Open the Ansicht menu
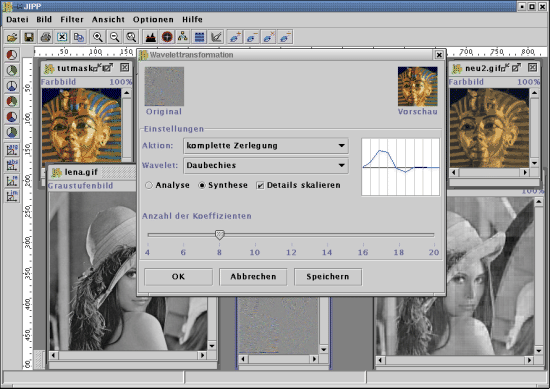Screen dimensions: 550x389 click(108, 20)
